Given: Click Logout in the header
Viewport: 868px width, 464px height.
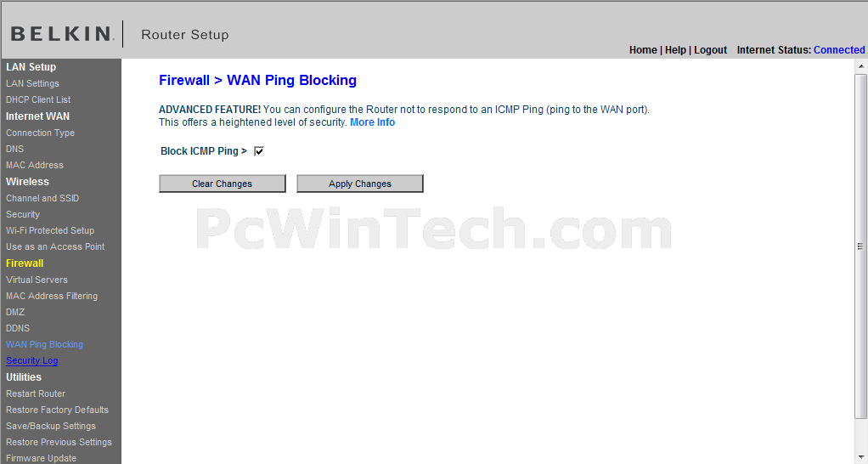Looking at the screenshot, I should click(x=710, y=50).
